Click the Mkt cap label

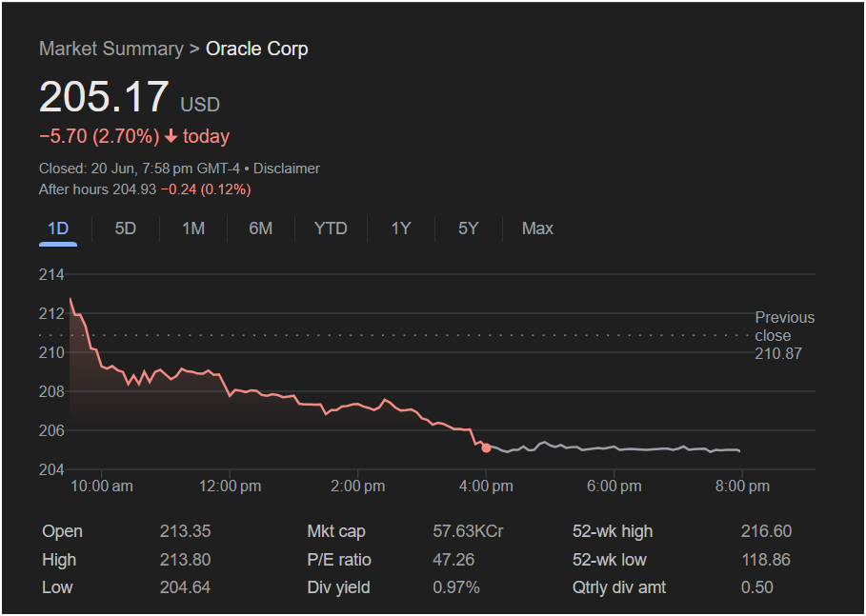[336, 531]
